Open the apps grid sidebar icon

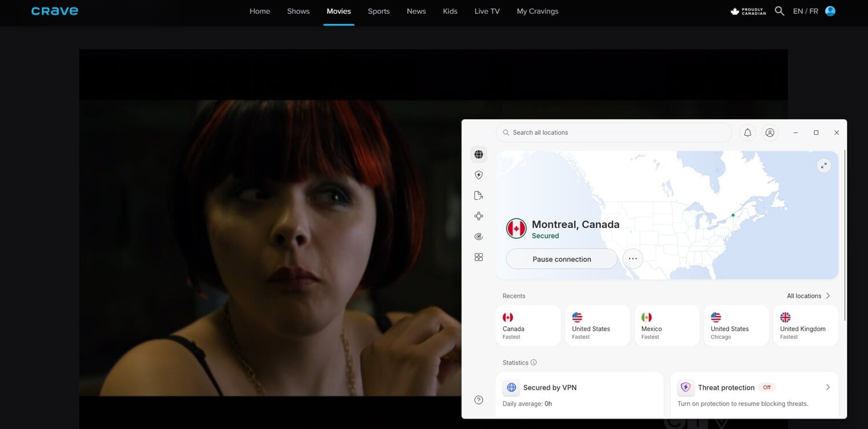coord(479,257)
